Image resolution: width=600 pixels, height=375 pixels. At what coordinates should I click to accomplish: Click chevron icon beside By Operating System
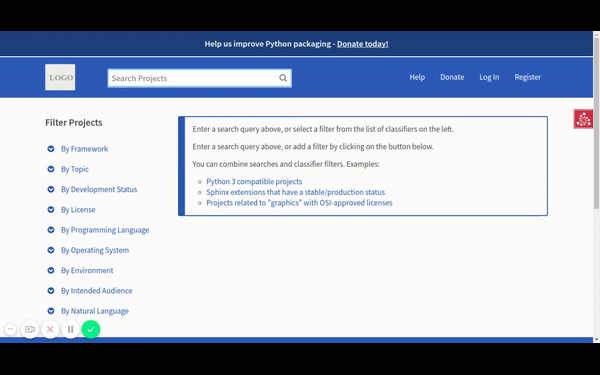pyautogui.click(x=51, y=250)
